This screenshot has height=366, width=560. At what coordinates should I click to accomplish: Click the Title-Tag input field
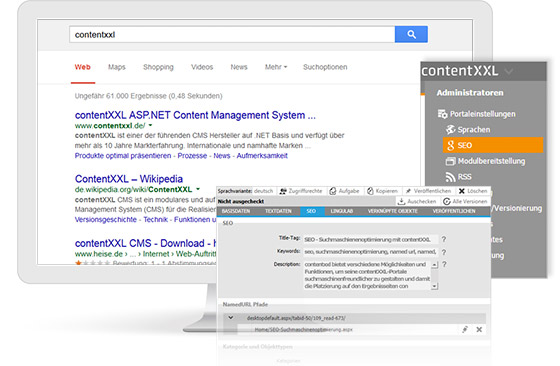[370, 240]
